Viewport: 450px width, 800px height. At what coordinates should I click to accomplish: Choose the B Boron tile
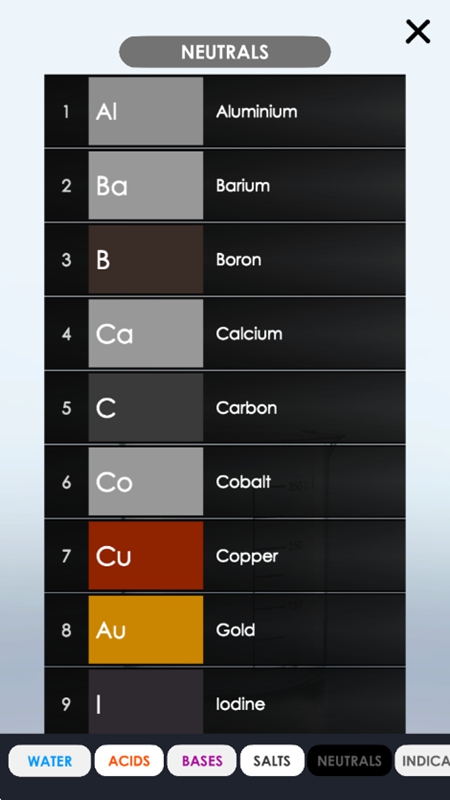pyautogui.click(x=146, y=259)
